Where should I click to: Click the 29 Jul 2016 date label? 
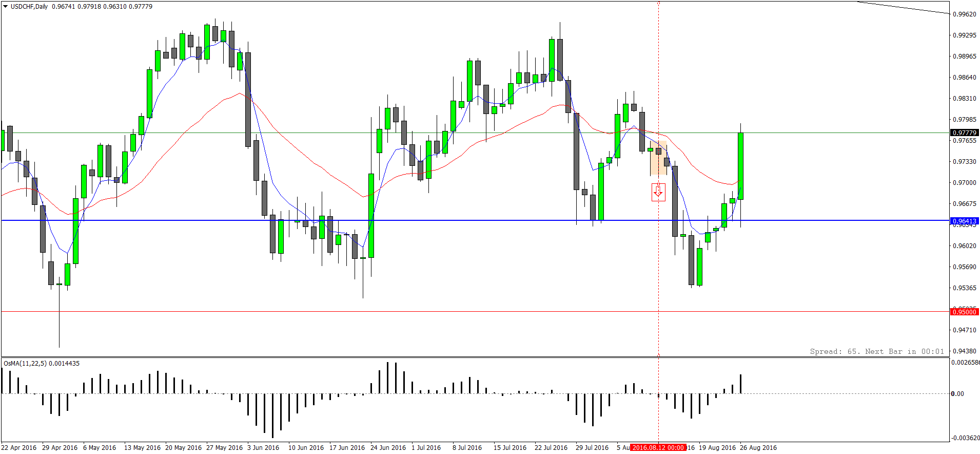coord(592,447)
